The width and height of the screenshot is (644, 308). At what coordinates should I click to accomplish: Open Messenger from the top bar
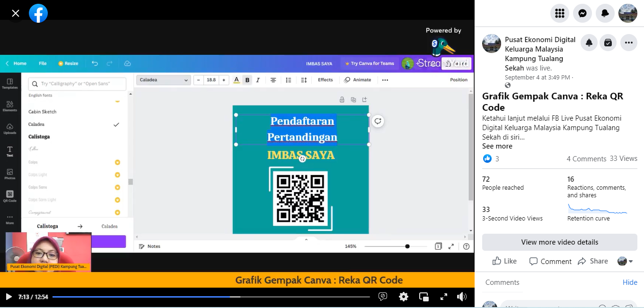[x=582, y=13]
